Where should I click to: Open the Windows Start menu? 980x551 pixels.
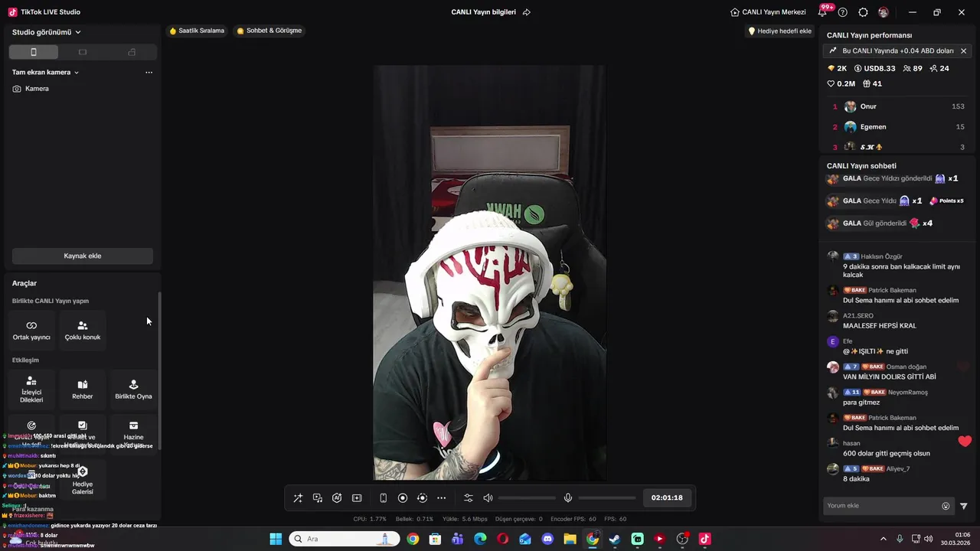pos(276,539)
